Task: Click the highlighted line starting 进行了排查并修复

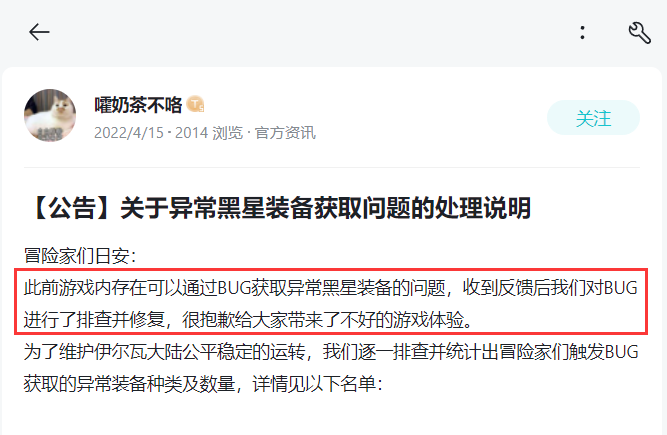Action: tap(248, 319)
